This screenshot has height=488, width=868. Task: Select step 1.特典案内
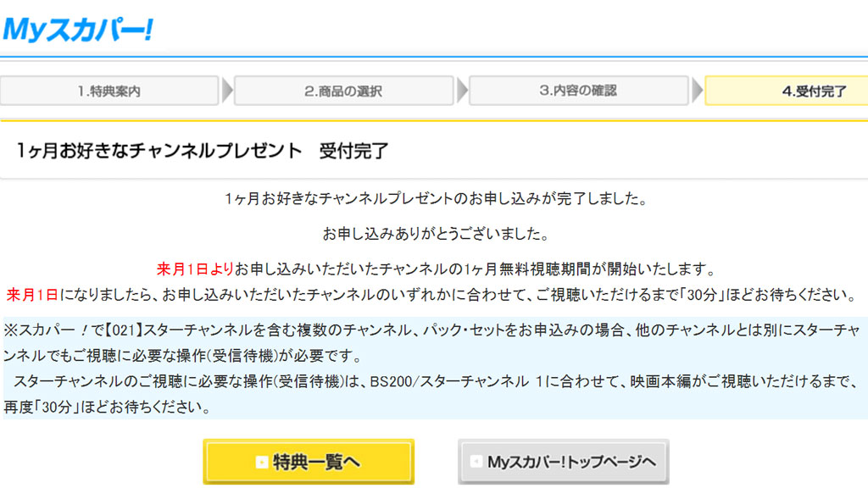tap(109, 91)
